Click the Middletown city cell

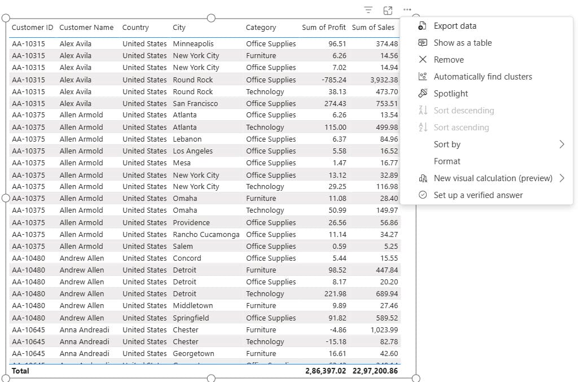pos(193,305)
